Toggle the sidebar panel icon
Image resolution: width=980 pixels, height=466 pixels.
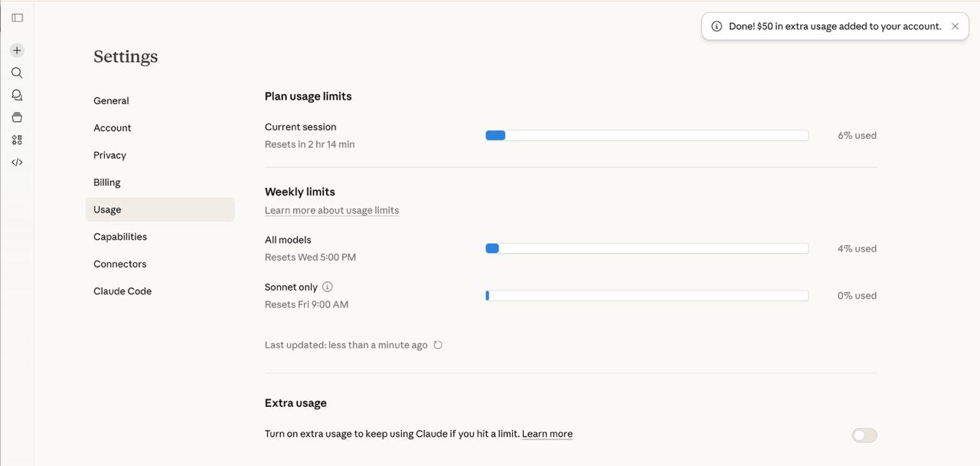tap(17, 18)
